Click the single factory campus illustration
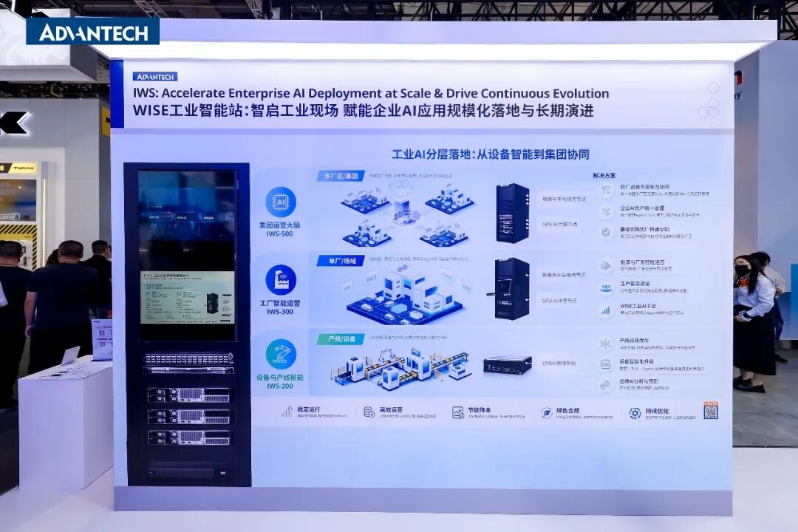Screen dimensions: 798x532 405,294
